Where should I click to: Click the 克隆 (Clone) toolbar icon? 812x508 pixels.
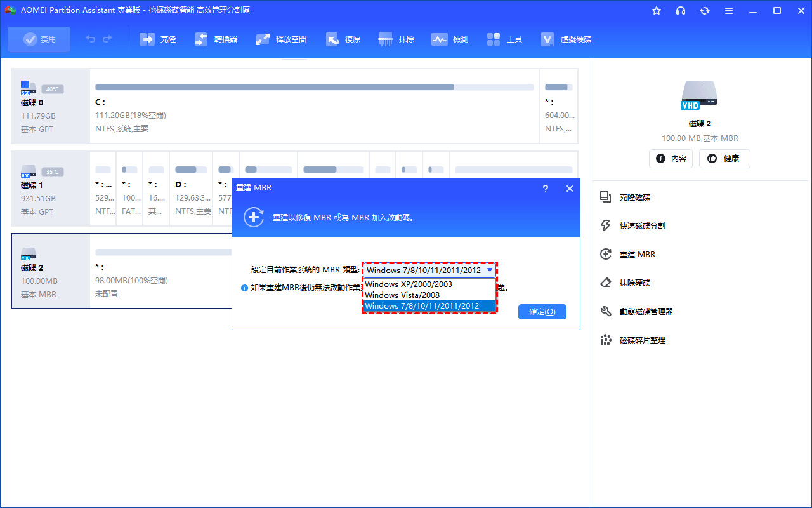pyautogui.click(x=148, y=39)
